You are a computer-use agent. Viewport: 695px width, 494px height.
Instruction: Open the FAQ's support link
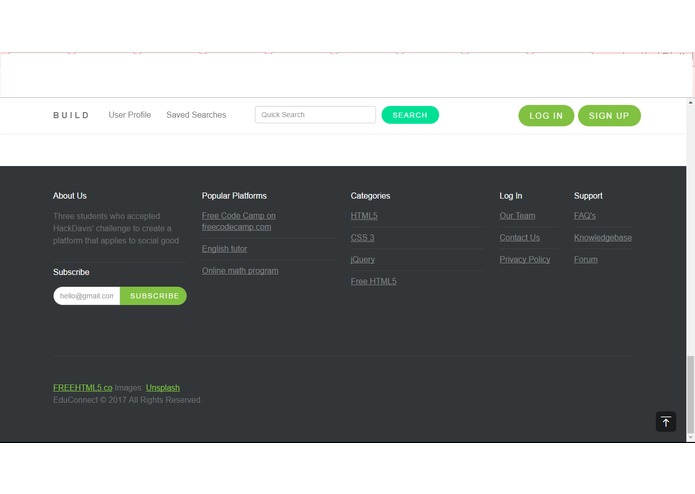click(x=585, y=216)
